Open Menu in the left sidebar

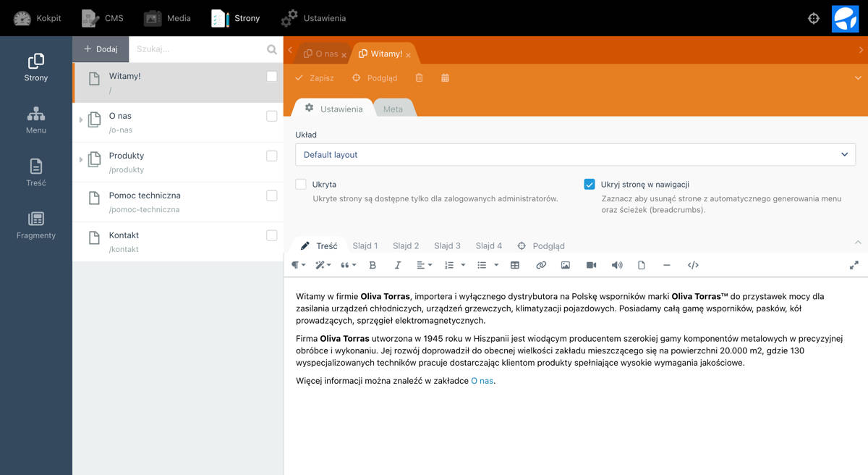[36, 120]
